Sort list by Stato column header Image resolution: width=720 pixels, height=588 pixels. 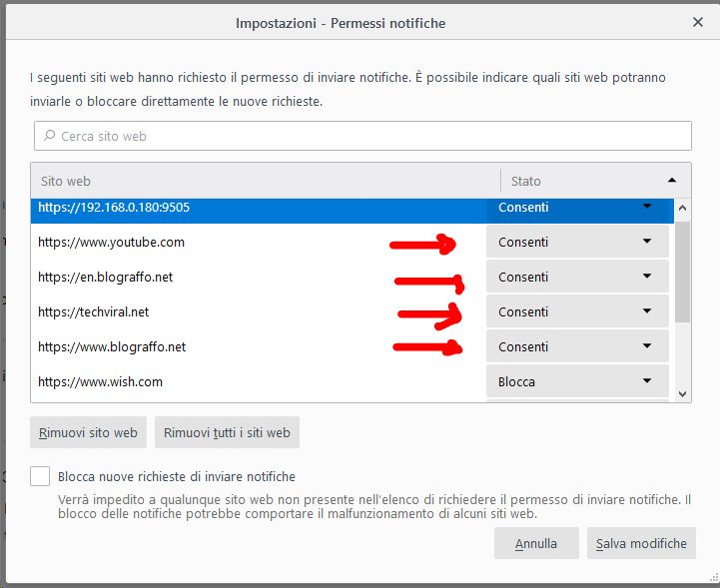coord(595,181)
